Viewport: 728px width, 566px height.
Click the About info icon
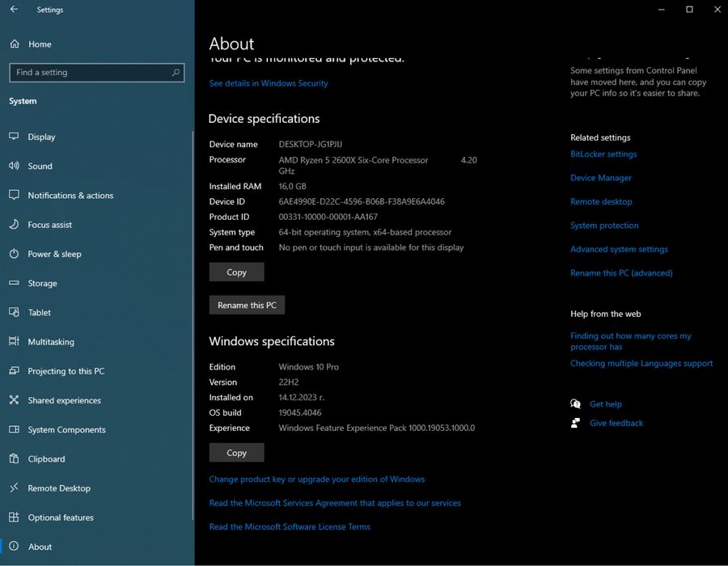[14, 546]
